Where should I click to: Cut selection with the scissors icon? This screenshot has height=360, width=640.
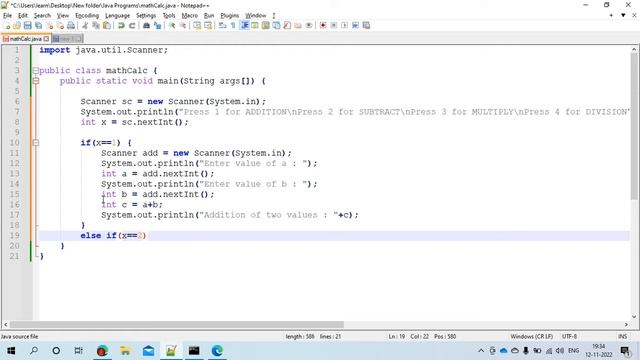pyautogui.click(x=85, y=25)
